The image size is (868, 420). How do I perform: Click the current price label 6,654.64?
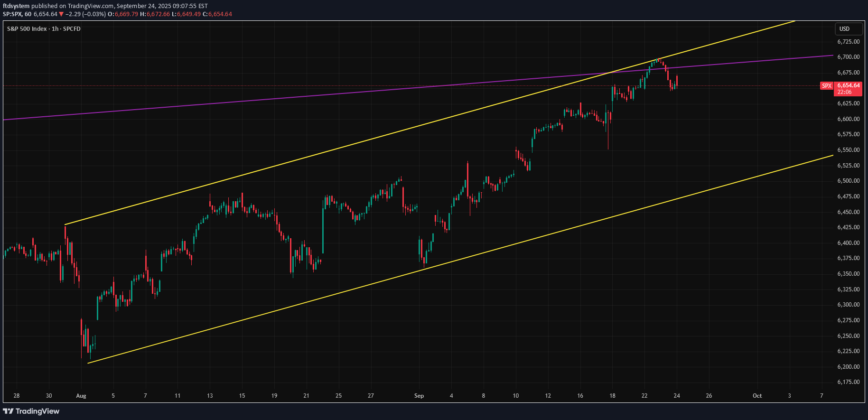pyautogui.click(x=848, y=85)
